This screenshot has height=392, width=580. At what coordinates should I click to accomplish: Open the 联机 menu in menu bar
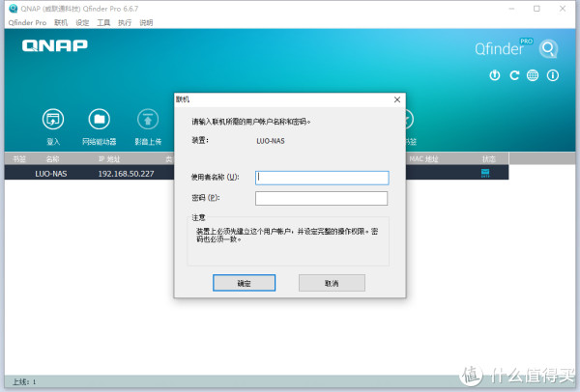point(61,21)
